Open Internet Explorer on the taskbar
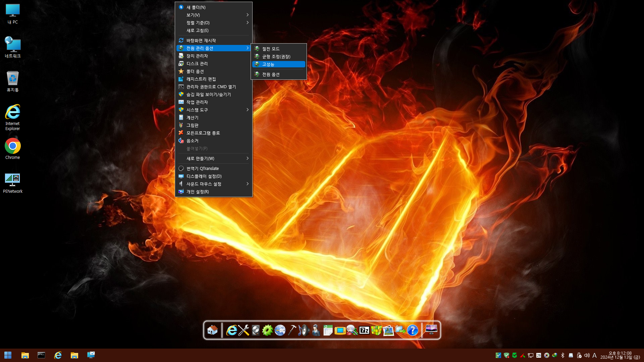This screenshot has height=362, width=644. click(x=58, y=355)
